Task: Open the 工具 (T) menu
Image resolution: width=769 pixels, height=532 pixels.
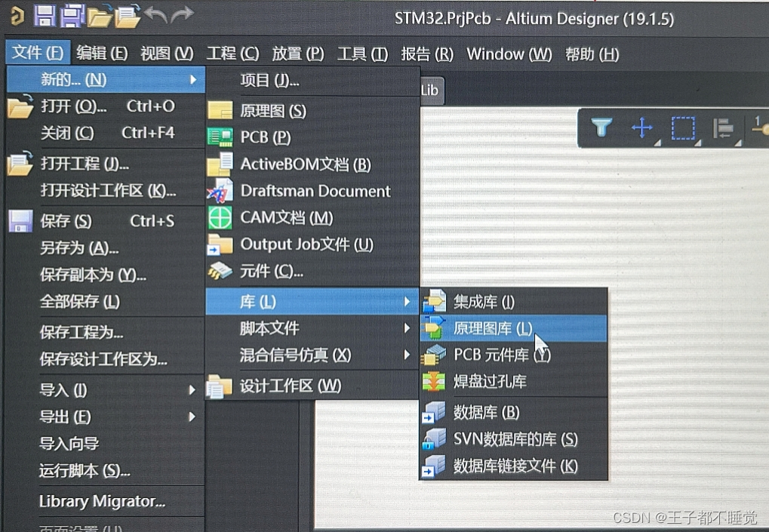Action: point(363,54)
